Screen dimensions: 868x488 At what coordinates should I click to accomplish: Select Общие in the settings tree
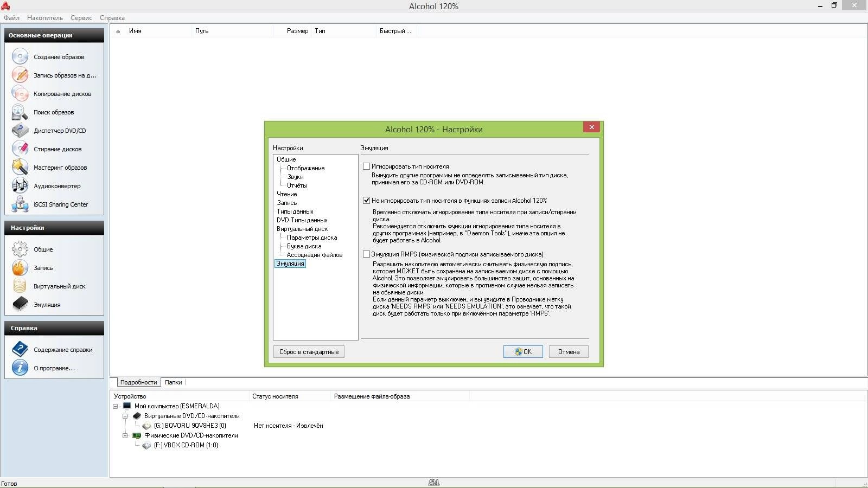[286, 159]
